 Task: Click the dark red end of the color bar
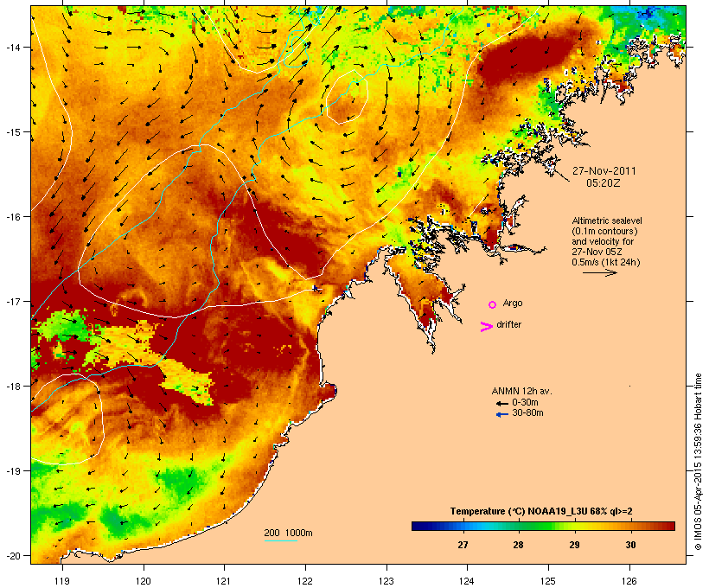pyautogui.click(x=670, y=526)
